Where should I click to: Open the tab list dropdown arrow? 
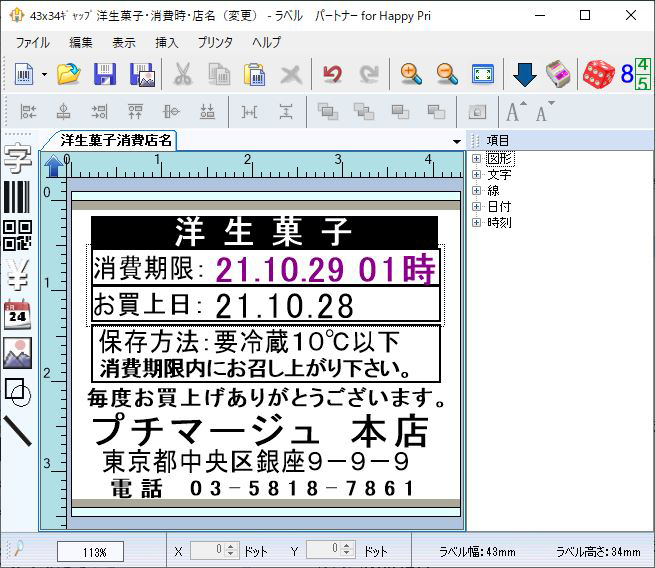[457, 142]
